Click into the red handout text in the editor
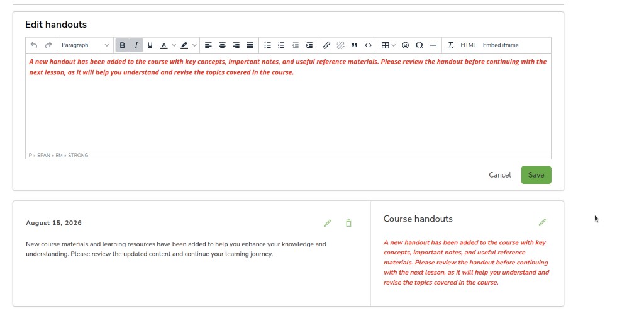Viewport: 644px width, 318px height. click(288, 67)
